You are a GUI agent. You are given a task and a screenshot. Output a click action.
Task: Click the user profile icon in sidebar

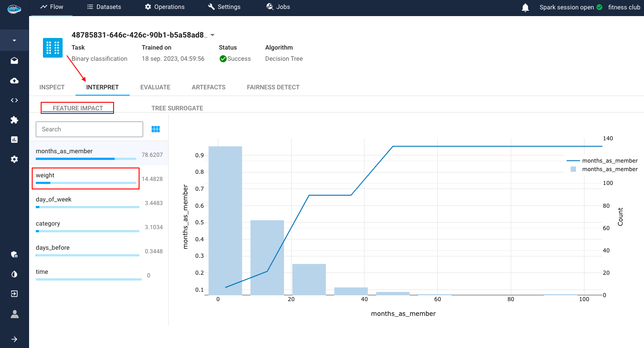pos(14,314)
